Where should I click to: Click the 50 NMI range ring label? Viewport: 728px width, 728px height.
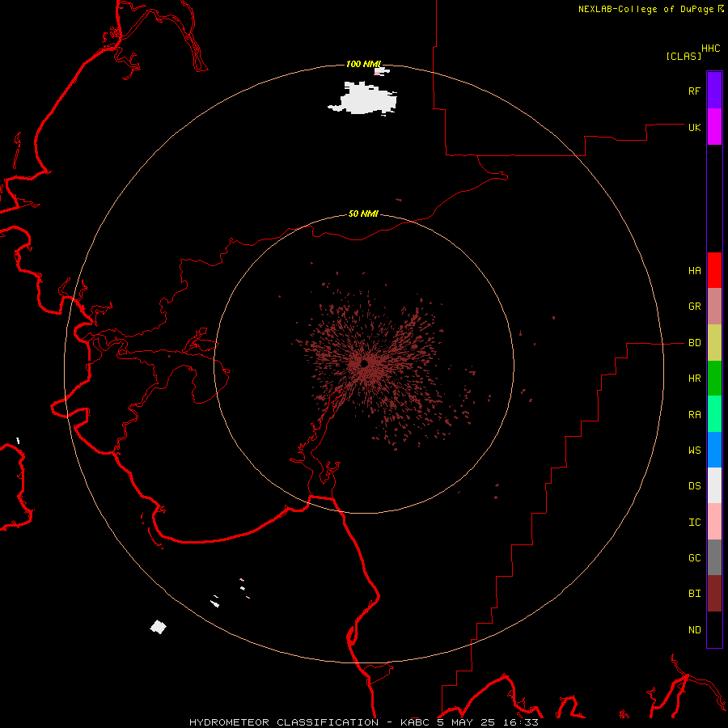click(x=363, y=214)
